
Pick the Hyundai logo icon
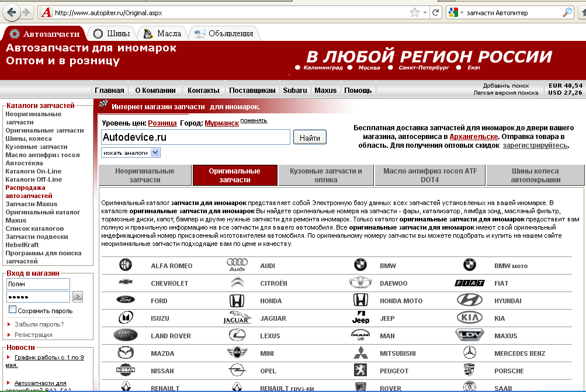point(469,300)
